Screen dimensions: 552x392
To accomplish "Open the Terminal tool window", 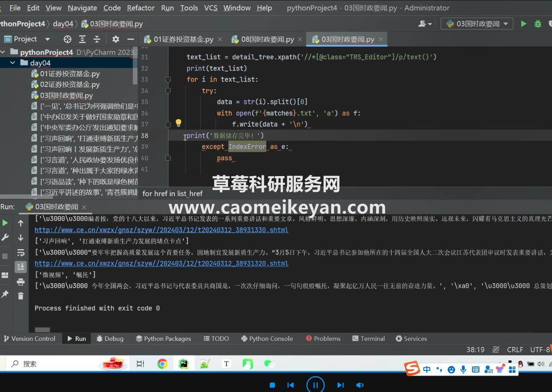I will (369, 338).
